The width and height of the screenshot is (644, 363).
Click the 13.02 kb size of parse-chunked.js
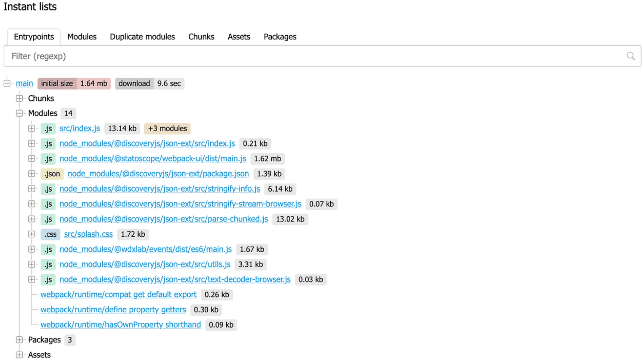[x=290, y=219]
